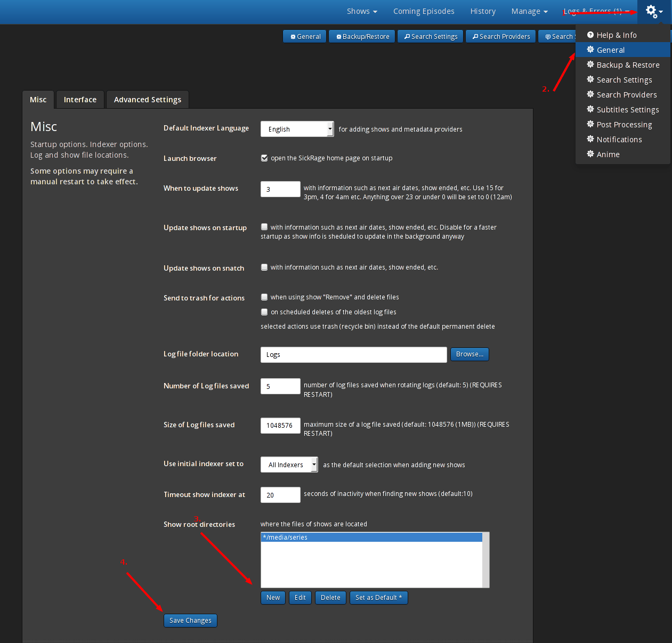672x643 pixels.
Task: Select Post Processing from the settings dropdown
Action: point(623,124)
